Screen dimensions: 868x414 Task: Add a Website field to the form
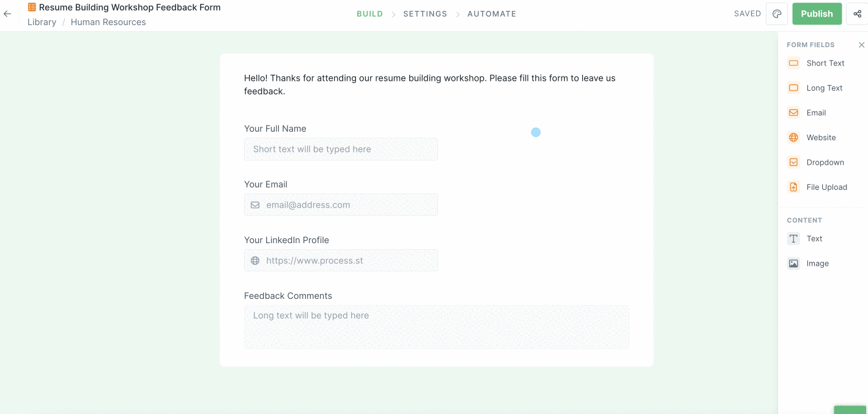click(x=820, y=137)
